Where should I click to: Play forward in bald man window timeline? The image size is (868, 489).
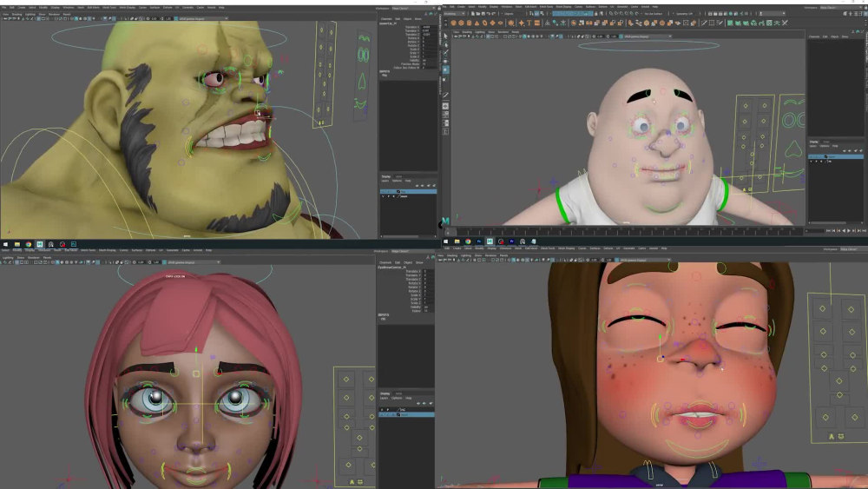(849, 231)
